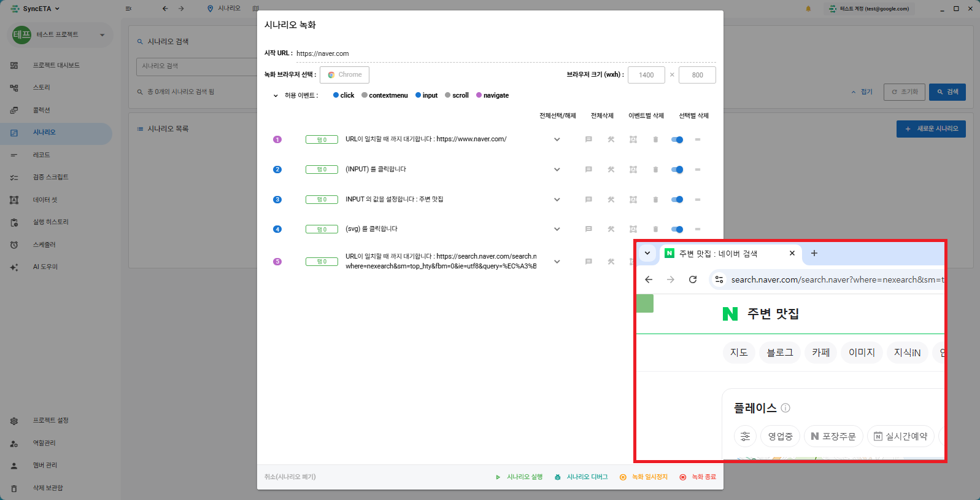This screenshot has width=980, height=500.
Task: Toggle the click allowed event
Action: [x=344, y=95]
